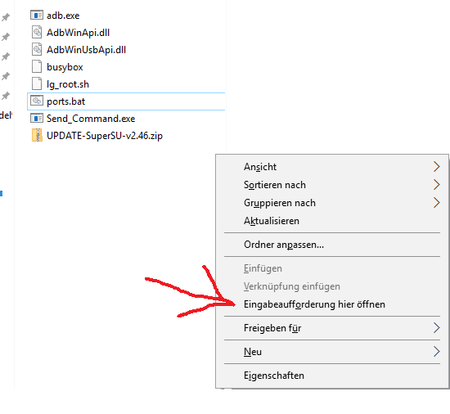Screen dimensions: 450x414
Task: Click the ports.bat batch file icon
Action: (37, 101)
